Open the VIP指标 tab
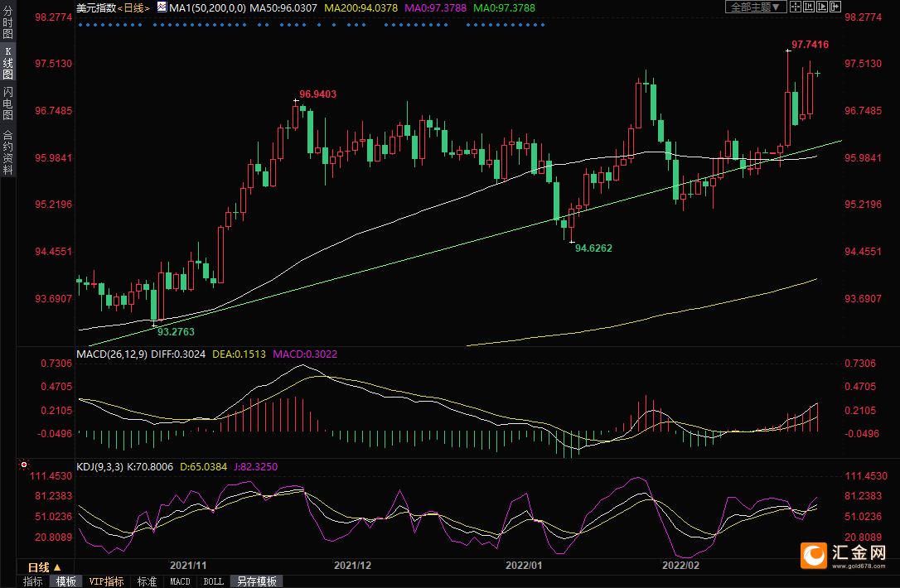This screenshot has width=900, height=588. coord(106,581)
